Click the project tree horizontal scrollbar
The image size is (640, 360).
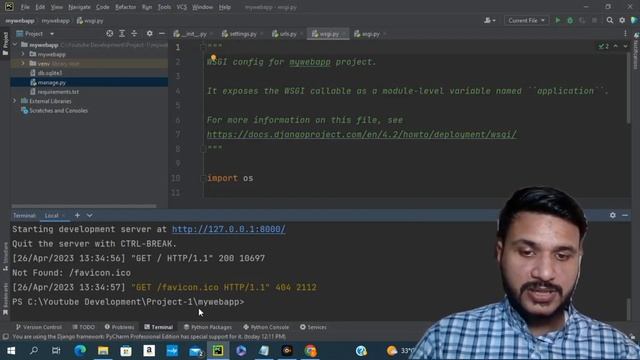(84, 206)
